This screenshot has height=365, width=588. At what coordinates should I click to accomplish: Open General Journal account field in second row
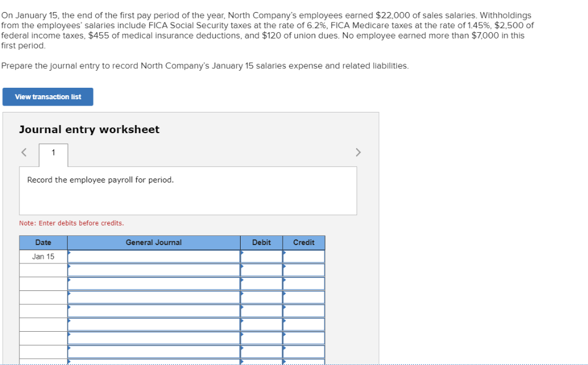[154, 270]
